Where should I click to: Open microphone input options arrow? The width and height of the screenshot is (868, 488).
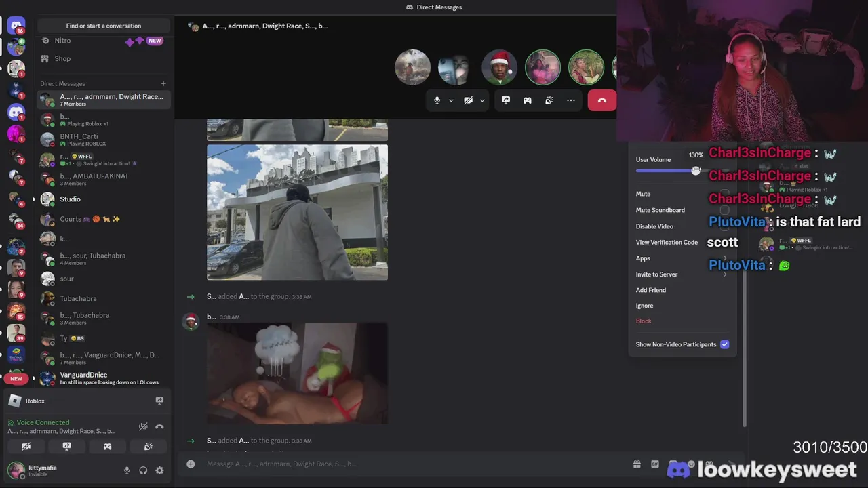coord(450,100)
